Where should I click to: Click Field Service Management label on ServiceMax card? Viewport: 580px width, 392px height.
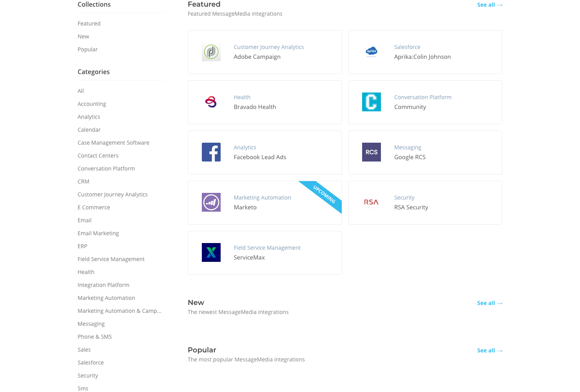(x=267, y=248)
